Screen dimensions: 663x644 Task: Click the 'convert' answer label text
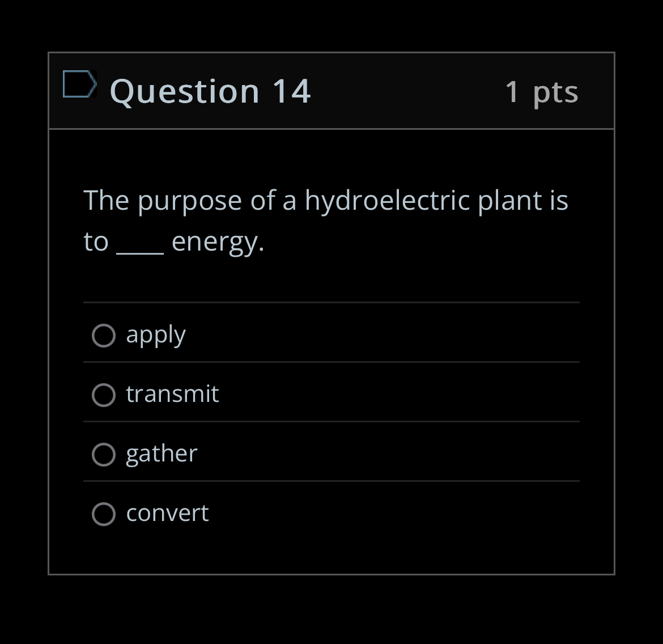point(167,513)
